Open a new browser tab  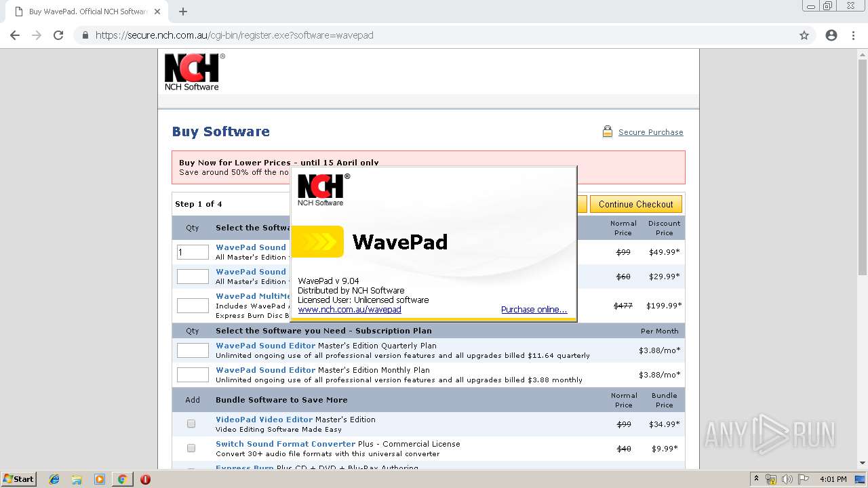pos(182,12)
